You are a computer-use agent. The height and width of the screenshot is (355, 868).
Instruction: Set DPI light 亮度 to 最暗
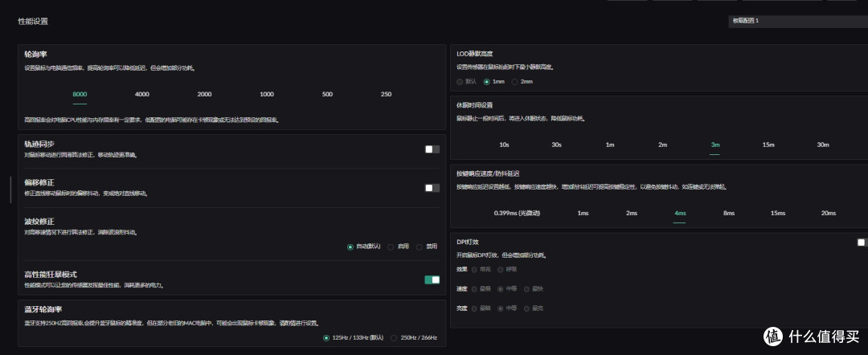click(x=481, y=308)
